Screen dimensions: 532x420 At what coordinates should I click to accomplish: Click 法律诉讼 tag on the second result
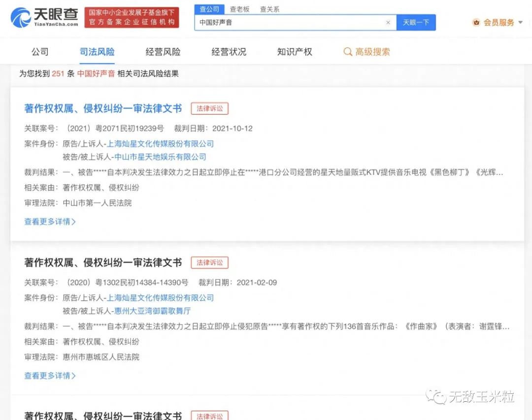(x=210, y=262)
